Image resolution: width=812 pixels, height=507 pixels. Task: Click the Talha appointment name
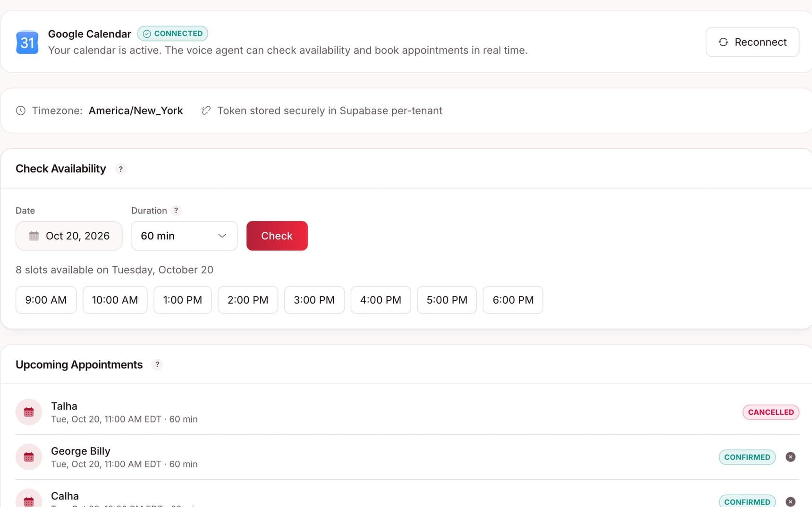pyautogui.click(x=64, y=406)
